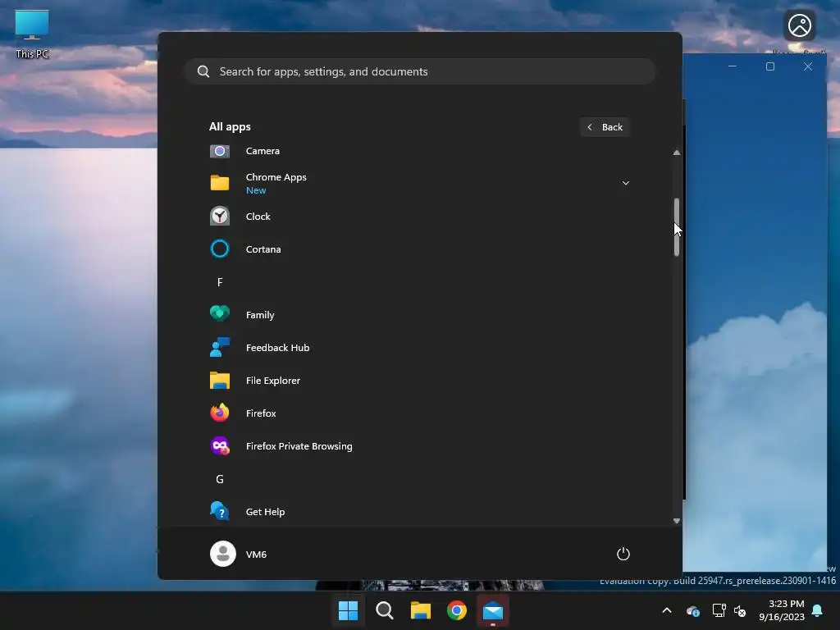Open File Explorer icon in apps list

pyautogui.click(x=220, y=381)
